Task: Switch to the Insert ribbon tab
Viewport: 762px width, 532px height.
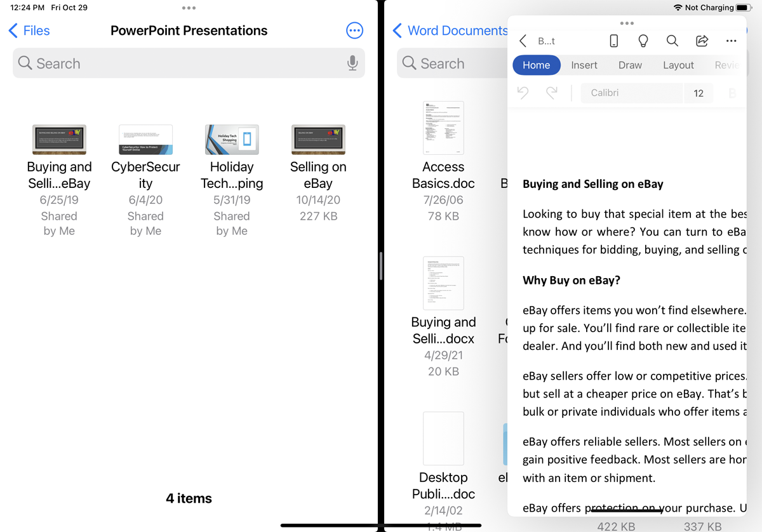Action: pyautogui.click(x=584, y=65)
